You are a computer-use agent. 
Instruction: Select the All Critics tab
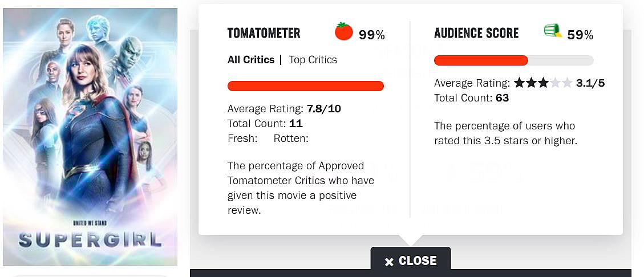(x=250, y=60)
